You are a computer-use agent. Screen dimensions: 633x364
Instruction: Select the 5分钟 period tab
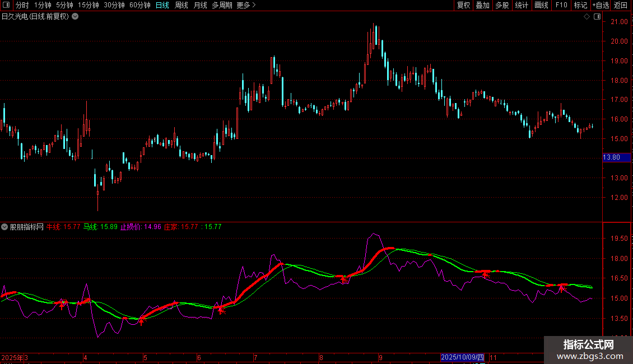(x=64, y=5)
